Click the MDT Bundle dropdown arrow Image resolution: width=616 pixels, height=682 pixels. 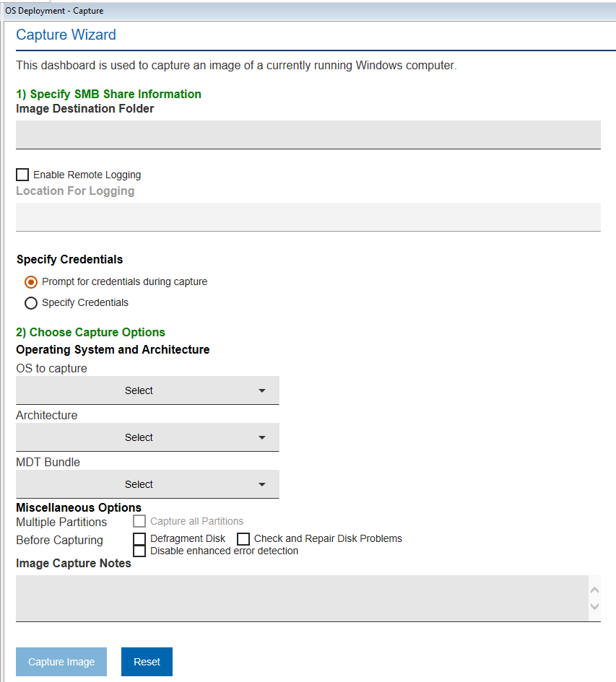pos(261,484)
